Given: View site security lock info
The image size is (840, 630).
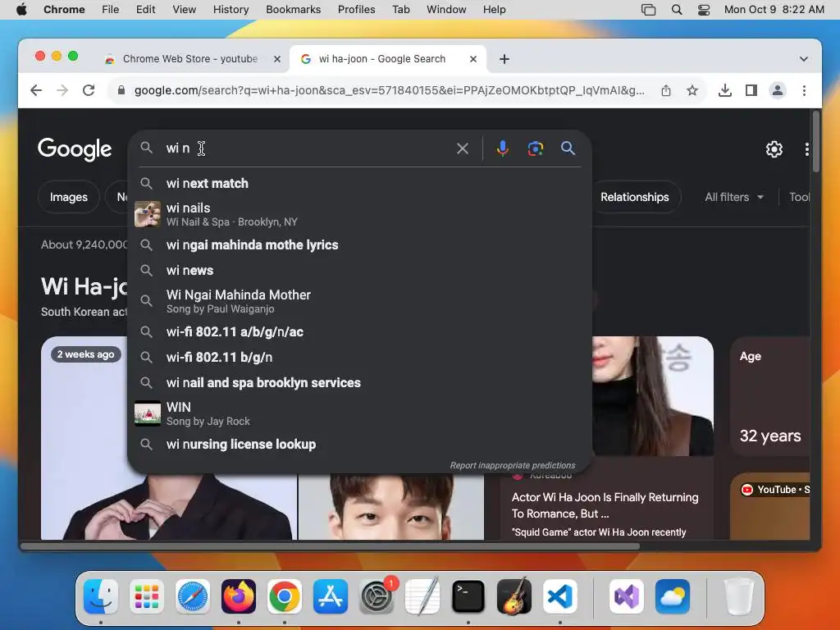Looking at the screenshot, I should 121,90.
